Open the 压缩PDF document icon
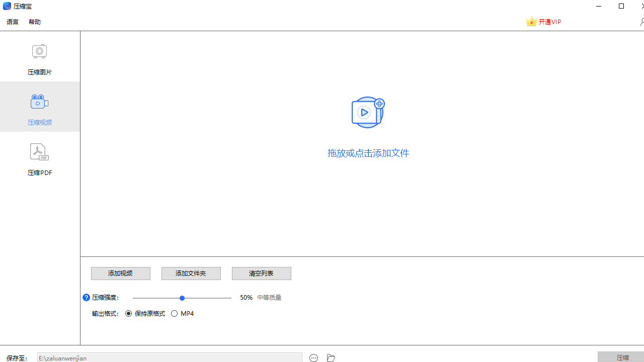644x362 pixels. [x=39, y=152]
